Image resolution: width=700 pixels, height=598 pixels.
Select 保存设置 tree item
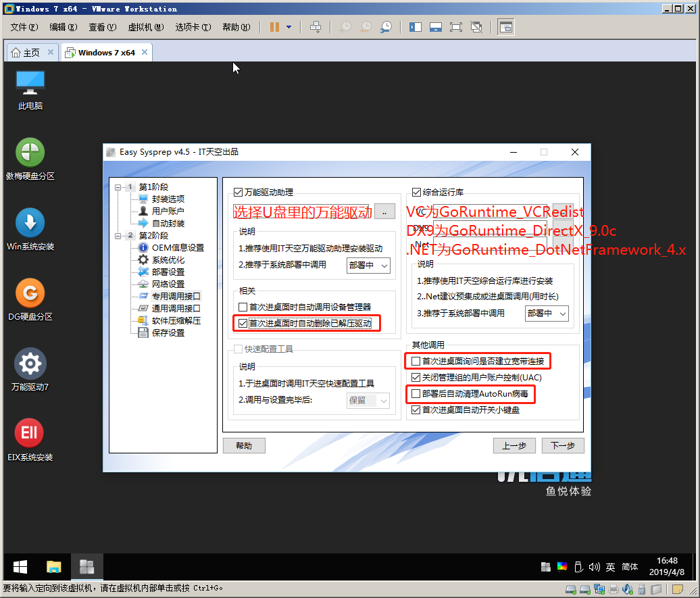(168, 332)
